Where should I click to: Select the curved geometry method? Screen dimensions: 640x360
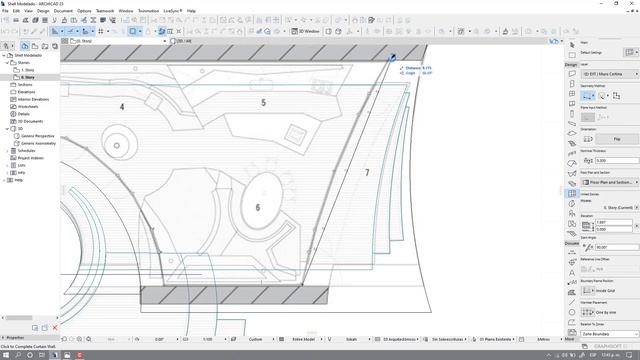click(x=602, y=96)
